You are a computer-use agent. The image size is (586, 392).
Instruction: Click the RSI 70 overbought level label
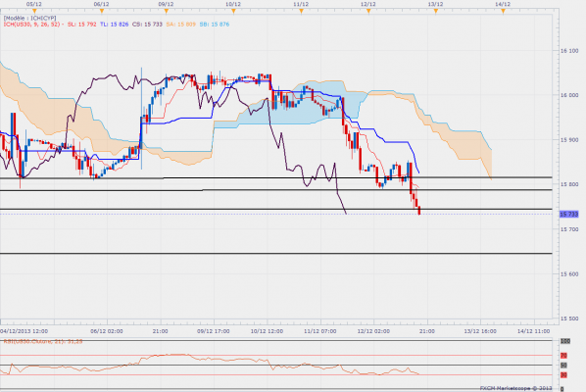click(563, 356)
